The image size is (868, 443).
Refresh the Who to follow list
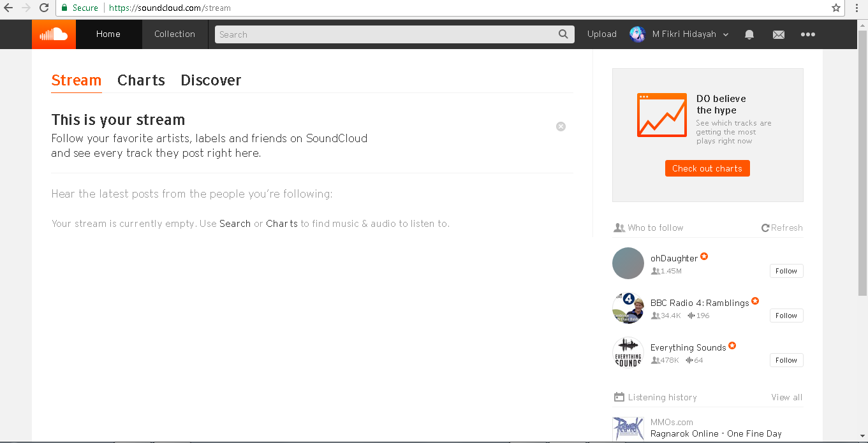[x=782, y=228]
